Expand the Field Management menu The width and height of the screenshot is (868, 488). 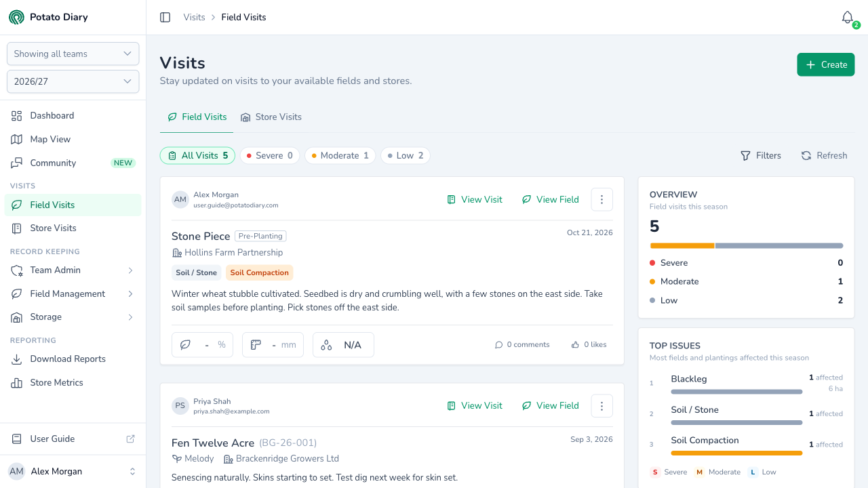coord(73,293)
